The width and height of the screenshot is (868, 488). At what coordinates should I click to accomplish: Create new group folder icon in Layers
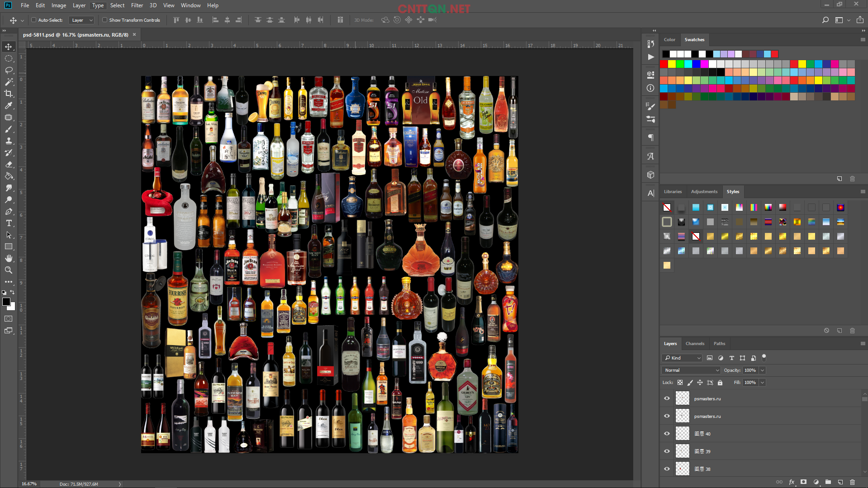coord(828,482)
